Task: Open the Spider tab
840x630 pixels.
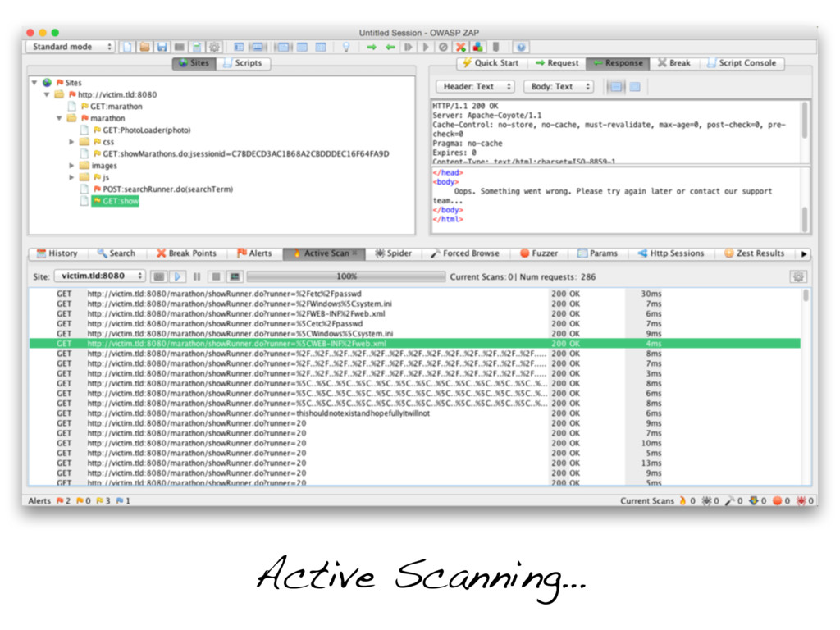Action: pyautogui.click(x=393, y=253)
